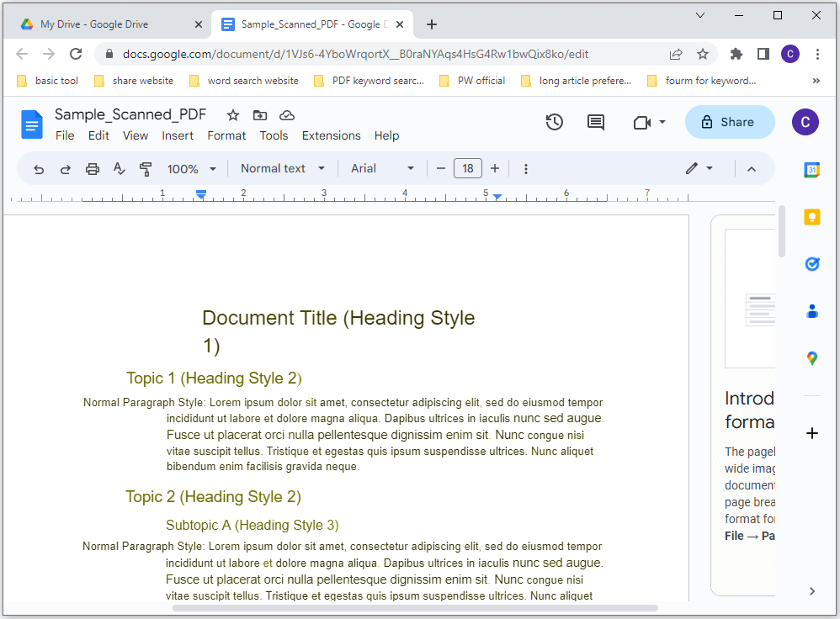Screen dimensions: 840x619
Task: Expand the video call dropdown arrow
Action: pos(662,122)
